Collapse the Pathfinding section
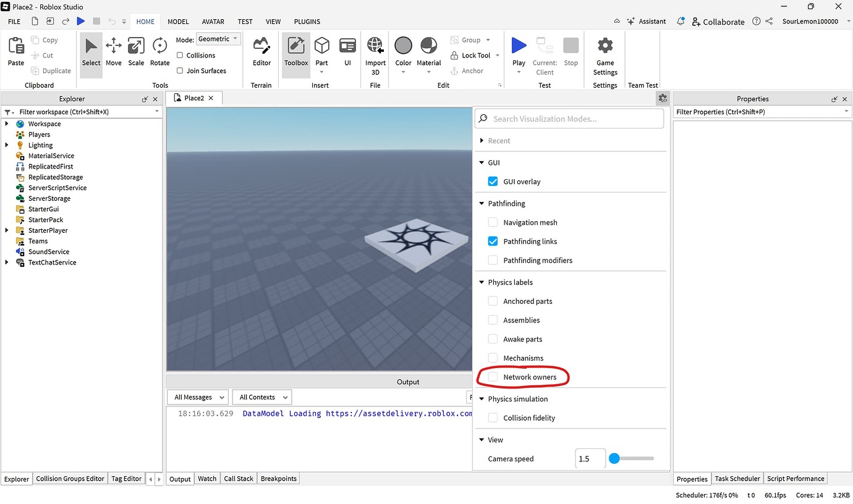The width and height of the screenshot is (853, 504). [482, 203]
